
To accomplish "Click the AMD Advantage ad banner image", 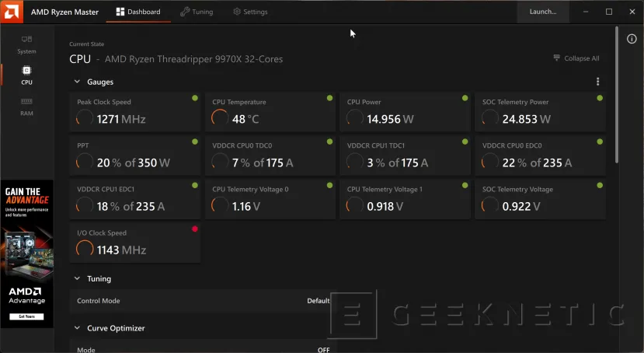I will click(26, 253).
